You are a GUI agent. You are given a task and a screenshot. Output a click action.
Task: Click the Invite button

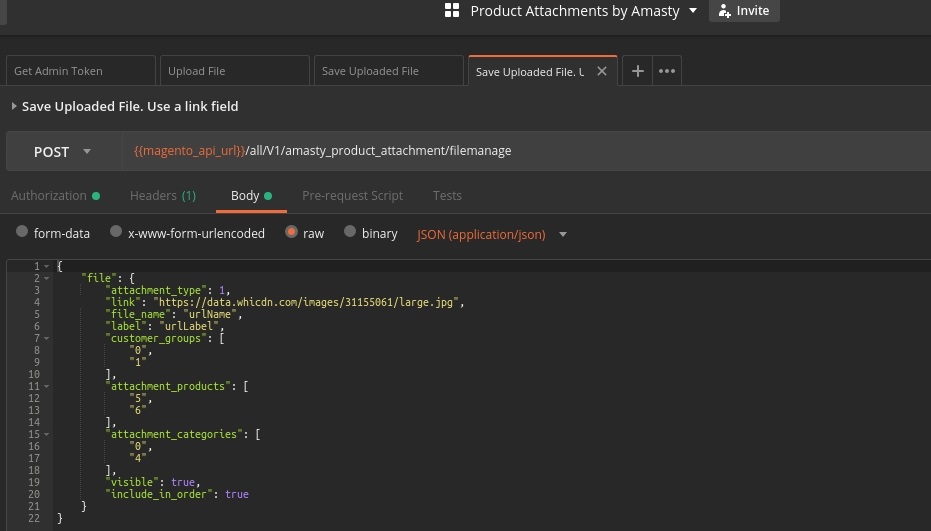[x=744, y=11]
